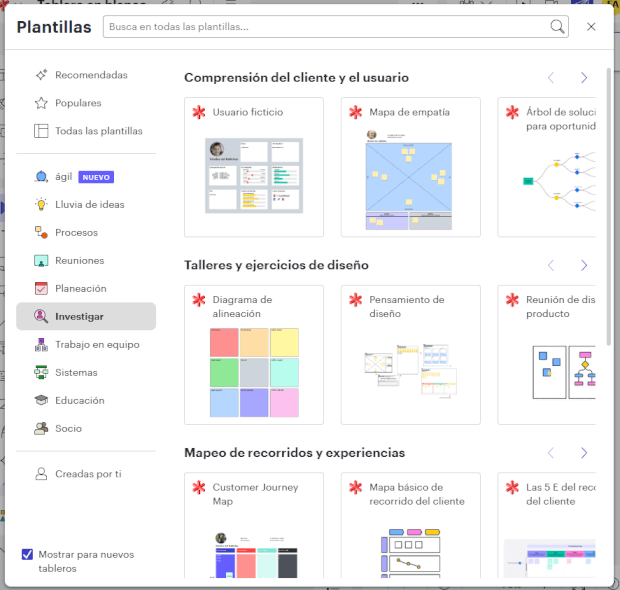Go to previous Mapeo de recorridos templates
This screenshot has height=590, width=620.
[x=551, y=452]
